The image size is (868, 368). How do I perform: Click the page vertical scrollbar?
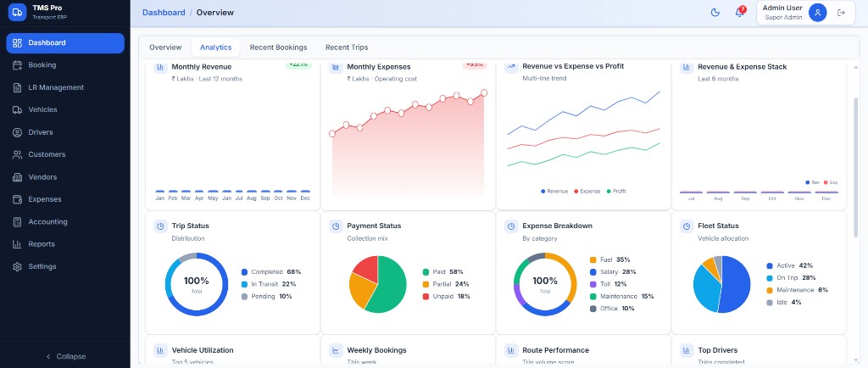856,166
